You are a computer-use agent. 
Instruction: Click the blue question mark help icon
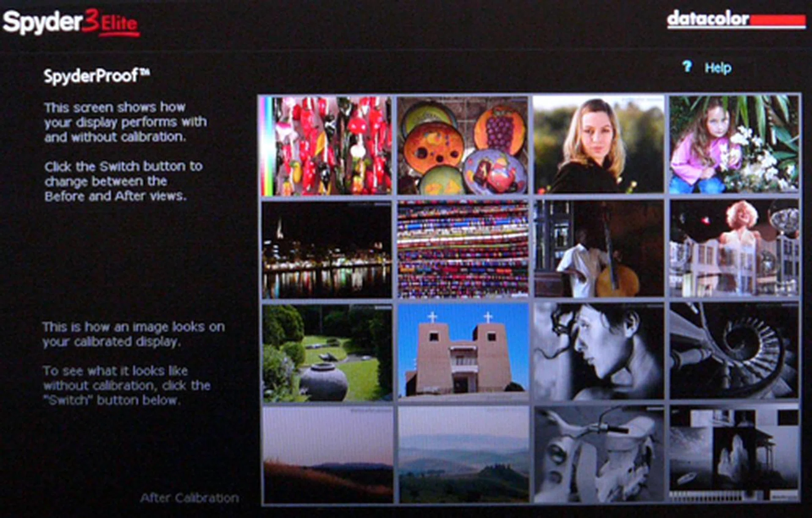coord(687,66)
